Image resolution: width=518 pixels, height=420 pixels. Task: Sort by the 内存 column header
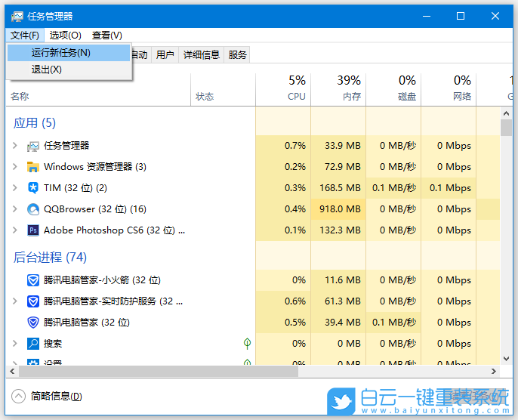[338, 89]
